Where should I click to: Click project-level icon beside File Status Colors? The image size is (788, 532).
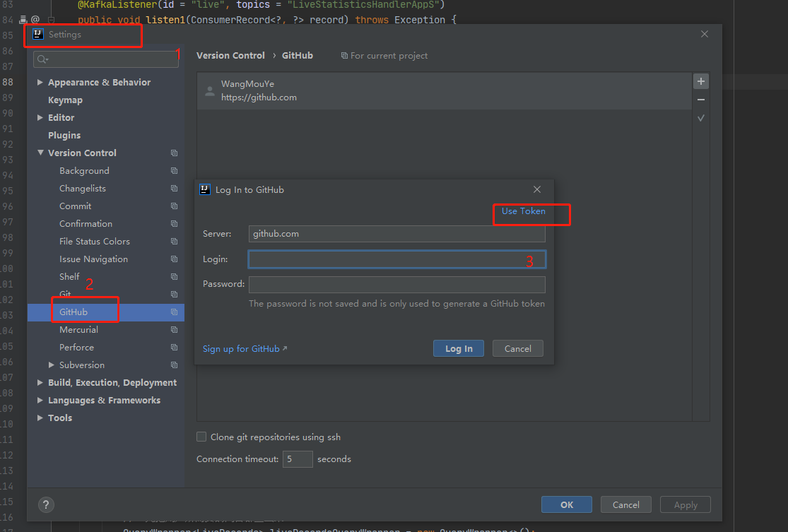pyautogui.click(x=175, y=241)
